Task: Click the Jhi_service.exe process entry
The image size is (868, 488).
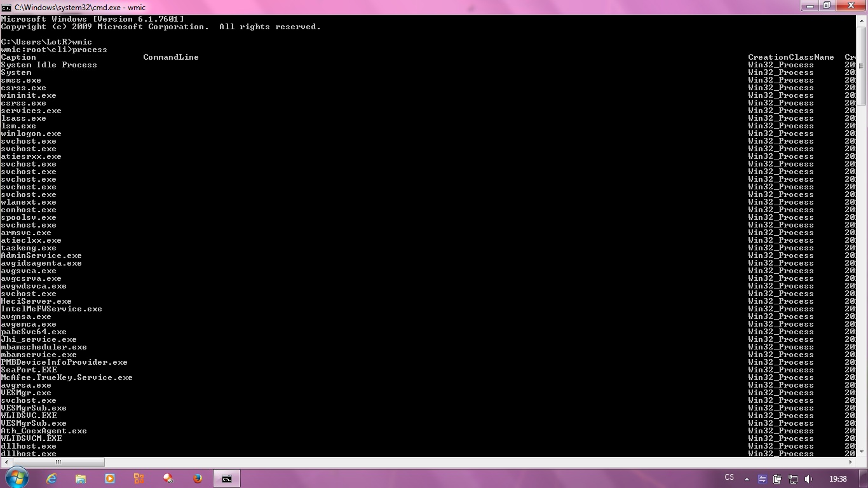Action: (39, 339)
